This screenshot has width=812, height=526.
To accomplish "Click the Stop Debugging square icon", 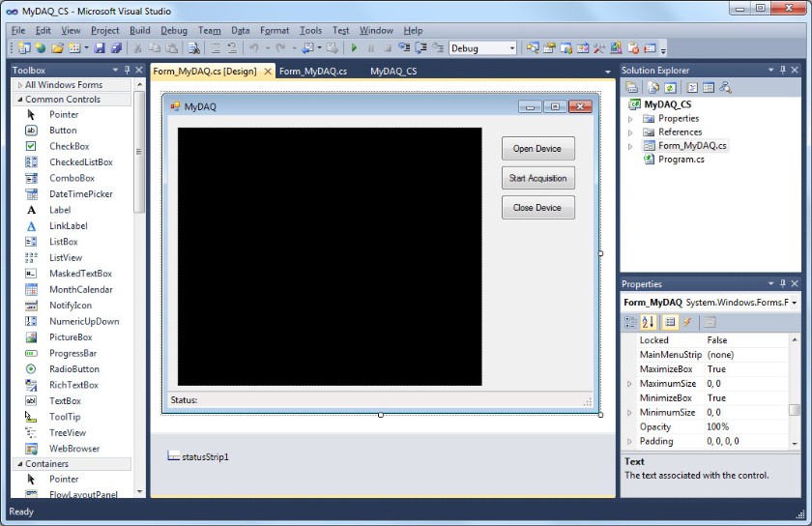I will pos(388,48).
